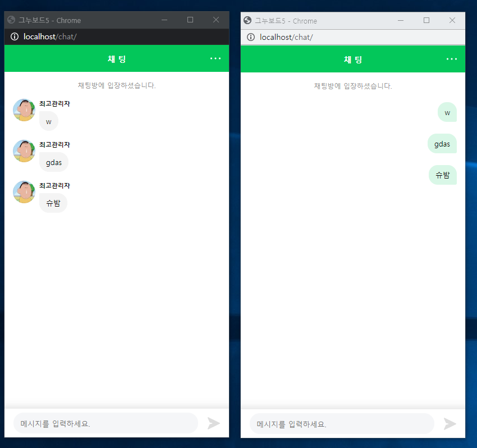Minimize the left Chrome window
This screenshot has height=448, width=477.
164,20
